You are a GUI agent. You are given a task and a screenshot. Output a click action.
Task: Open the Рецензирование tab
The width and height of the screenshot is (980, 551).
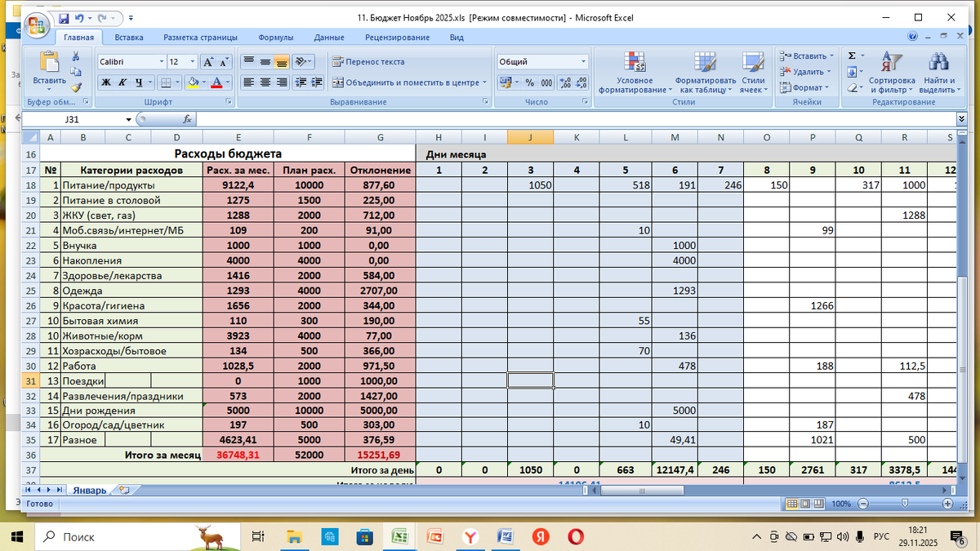(397, 38)
